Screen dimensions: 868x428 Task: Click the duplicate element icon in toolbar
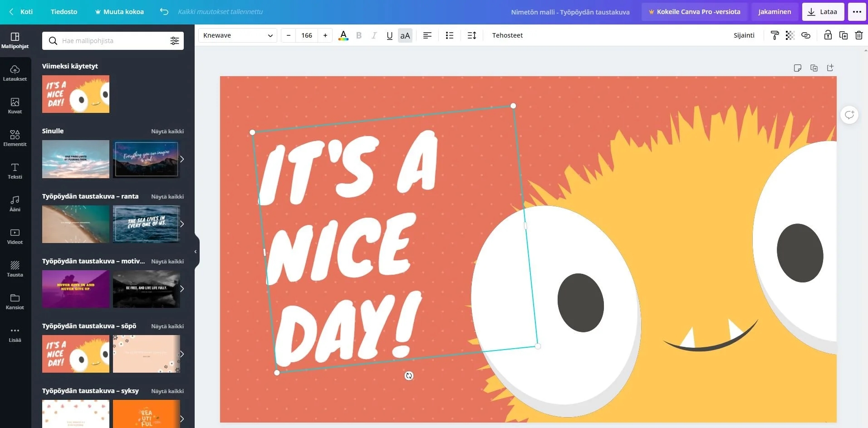click(843, 35)
